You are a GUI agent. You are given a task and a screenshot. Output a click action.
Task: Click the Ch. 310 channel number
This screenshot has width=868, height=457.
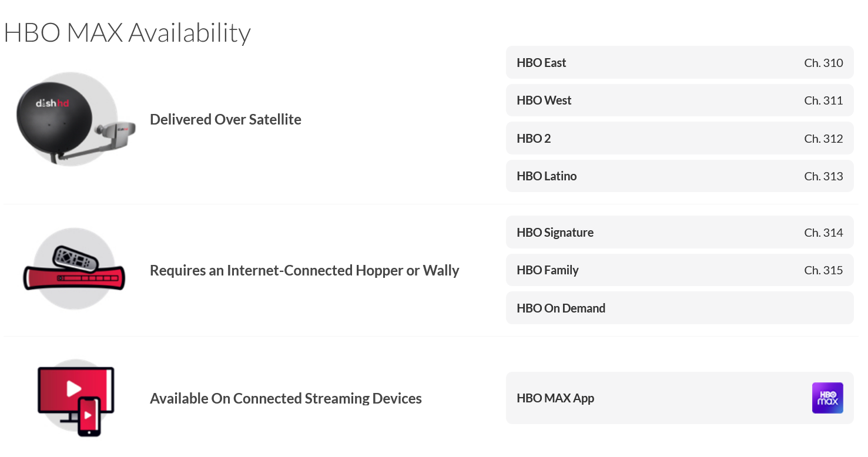pos(823,63)
